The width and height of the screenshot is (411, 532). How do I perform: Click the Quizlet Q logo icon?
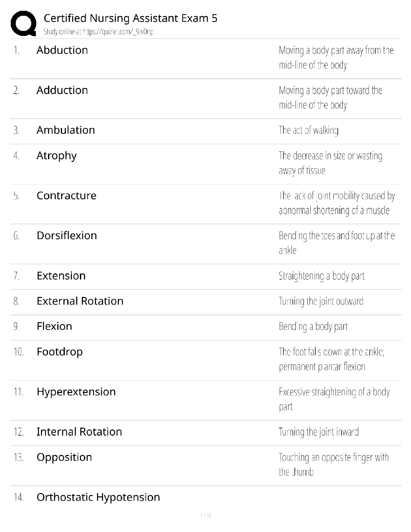tap(24, 24)
